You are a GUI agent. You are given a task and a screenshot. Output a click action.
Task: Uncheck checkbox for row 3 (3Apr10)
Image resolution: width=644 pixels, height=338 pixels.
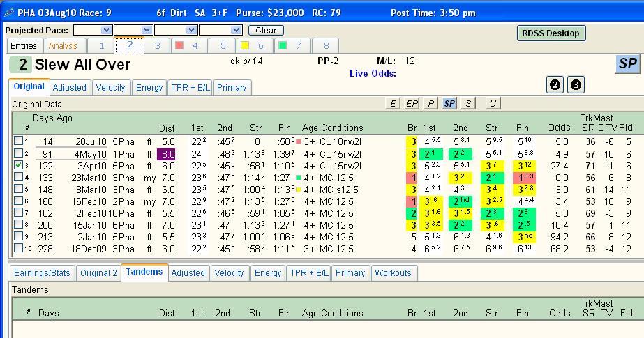18,165
